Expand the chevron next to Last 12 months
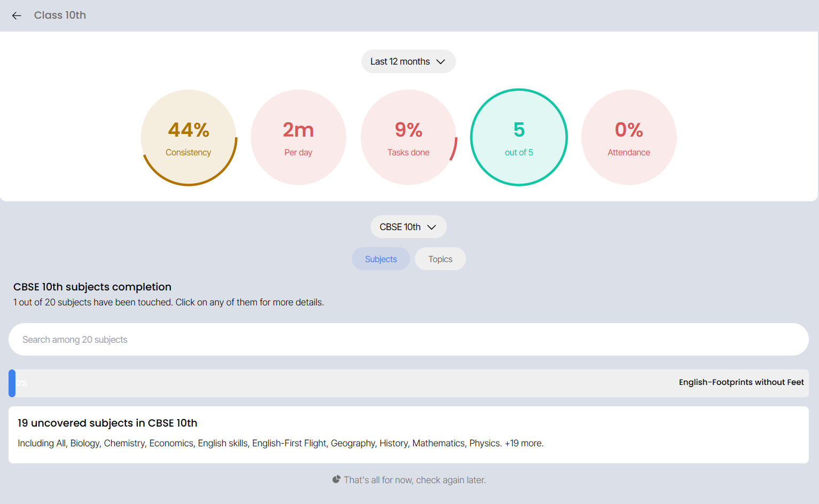 (x=441, y=61)
